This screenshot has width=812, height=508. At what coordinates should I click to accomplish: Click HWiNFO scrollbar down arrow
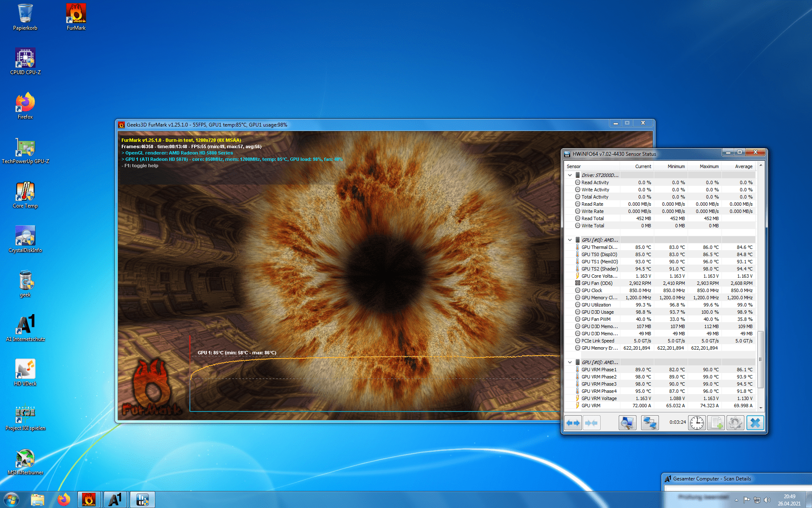click(x=760, y=407)
